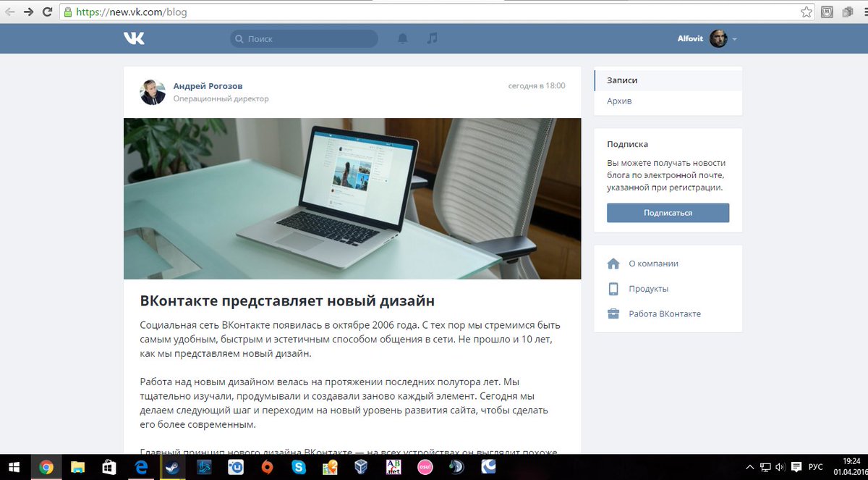Open VK notifications bell
This screenshot has width=868, height=480.
pos(403,38)
